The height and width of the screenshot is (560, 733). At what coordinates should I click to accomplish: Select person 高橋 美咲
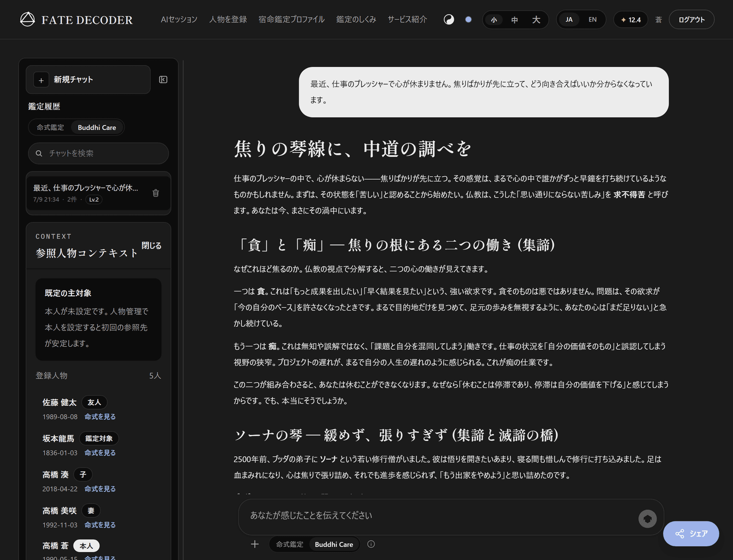(x=60, y=511)
